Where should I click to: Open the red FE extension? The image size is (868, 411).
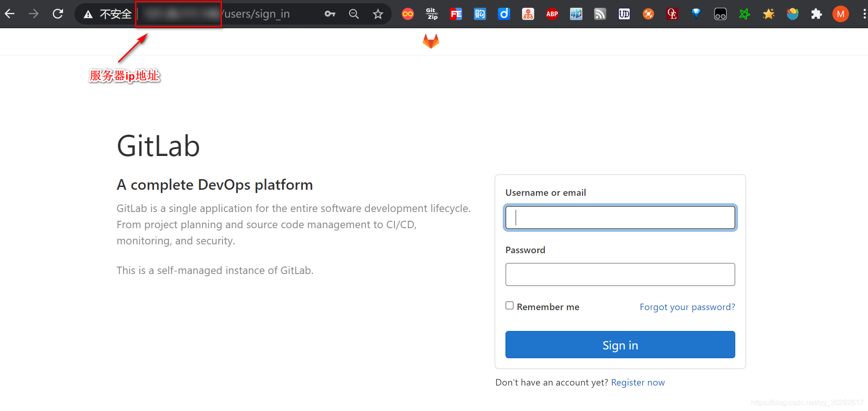456,14
